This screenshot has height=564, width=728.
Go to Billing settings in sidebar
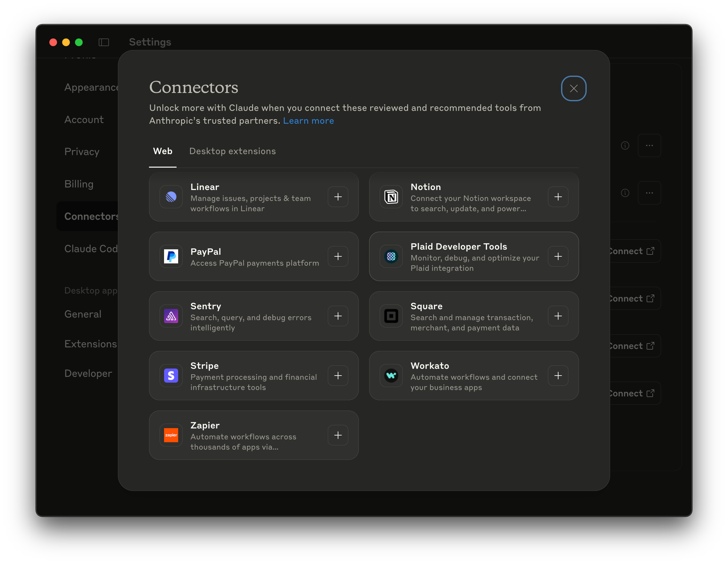click(79, 184)
